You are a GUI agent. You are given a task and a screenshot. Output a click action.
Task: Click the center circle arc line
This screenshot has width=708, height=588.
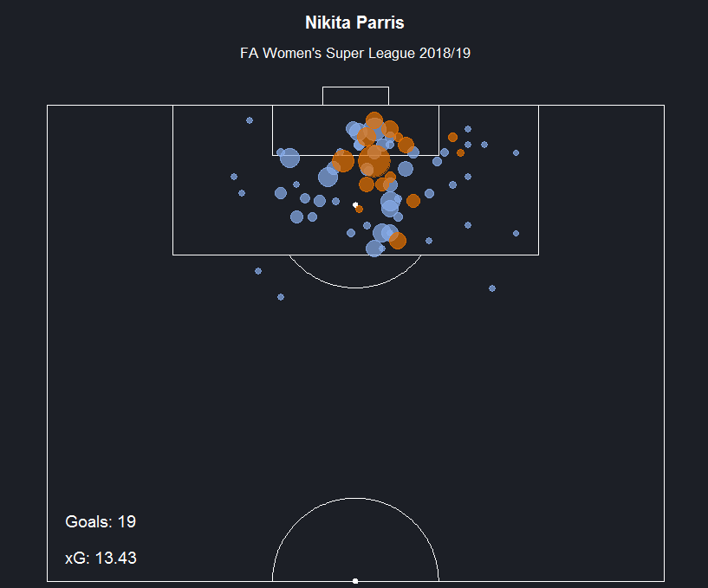355,499
